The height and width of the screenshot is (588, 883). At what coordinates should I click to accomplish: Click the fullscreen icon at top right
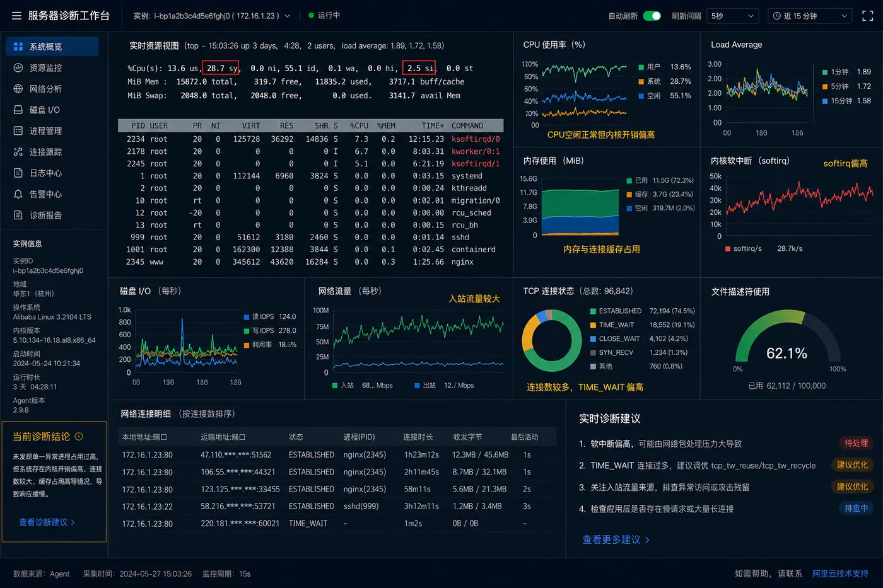pyautogui.click(x=868, y=16)
